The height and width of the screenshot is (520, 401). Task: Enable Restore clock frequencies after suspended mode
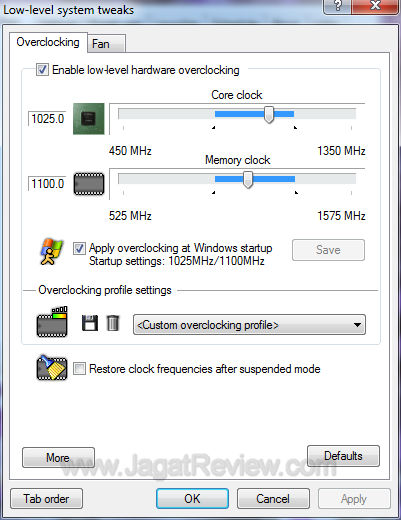(79, 369)
